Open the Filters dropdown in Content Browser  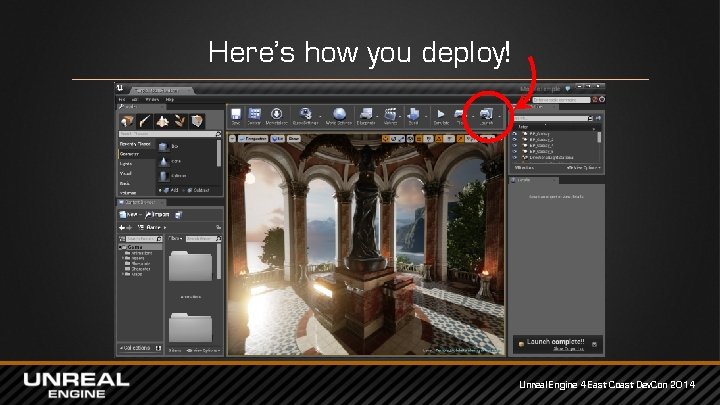tap(175, 239)
